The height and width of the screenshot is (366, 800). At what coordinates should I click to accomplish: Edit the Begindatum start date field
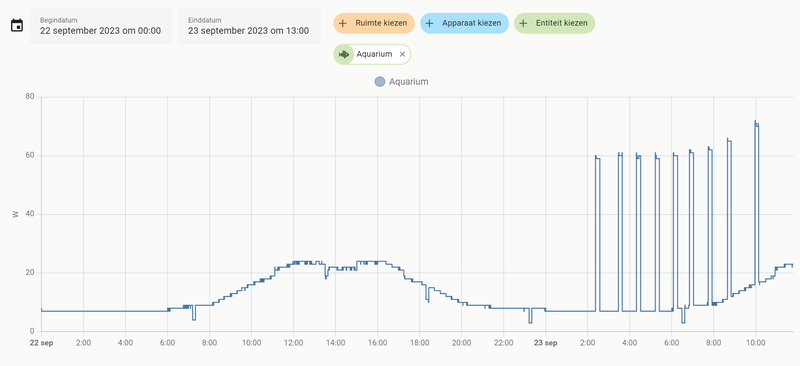[101, 26]
